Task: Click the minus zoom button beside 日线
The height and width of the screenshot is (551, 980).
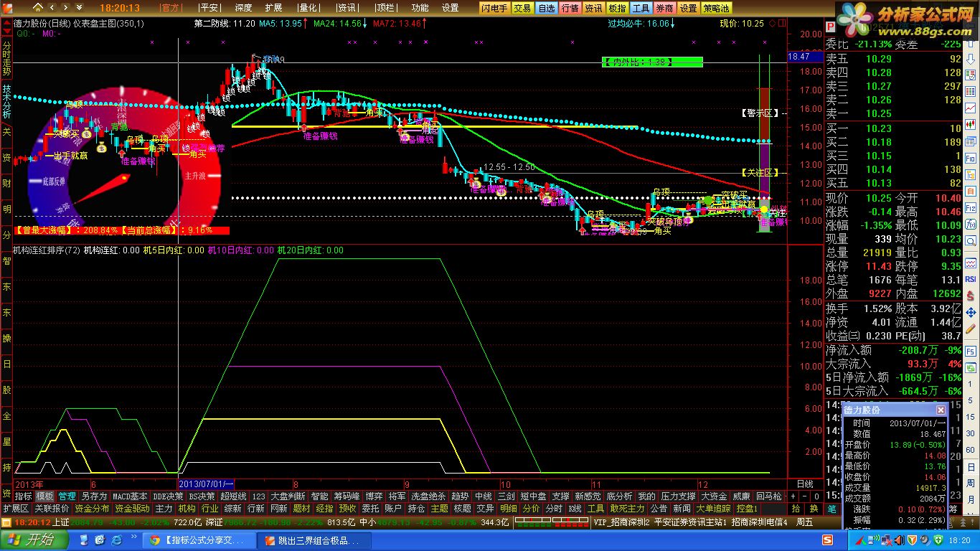Action: tap(805, 496)
